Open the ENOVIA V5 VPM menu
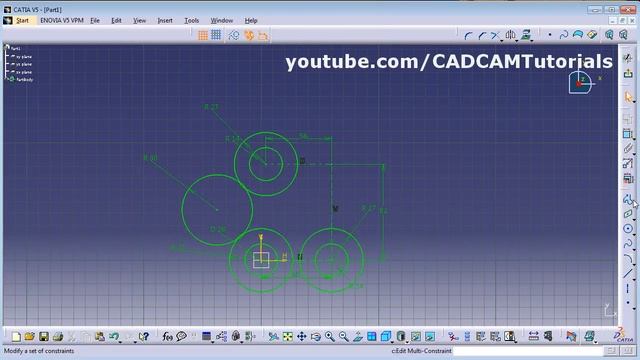 [62, 20]
